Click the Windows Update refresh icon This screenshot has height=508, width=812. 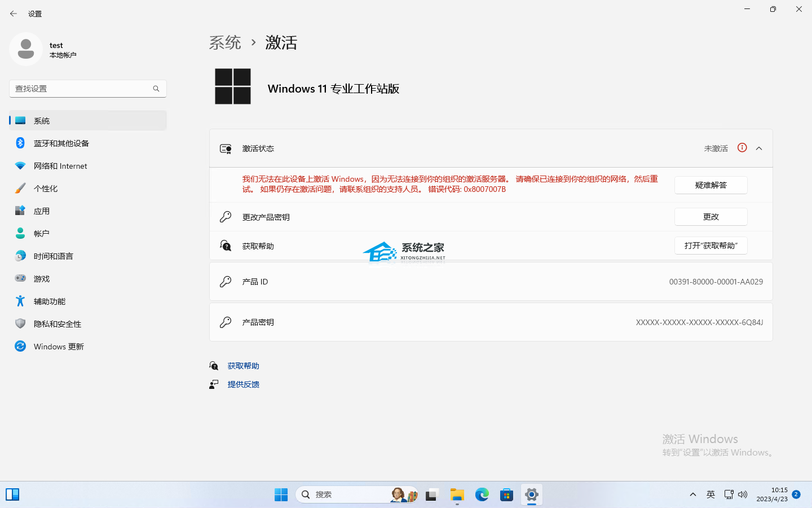pyautogui.click(x=20, y=346)
